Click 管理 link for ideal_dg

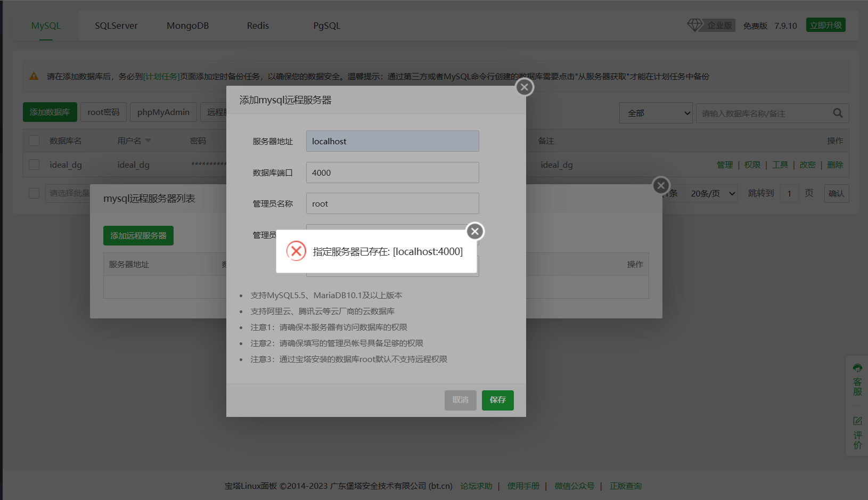coord(725,165)
